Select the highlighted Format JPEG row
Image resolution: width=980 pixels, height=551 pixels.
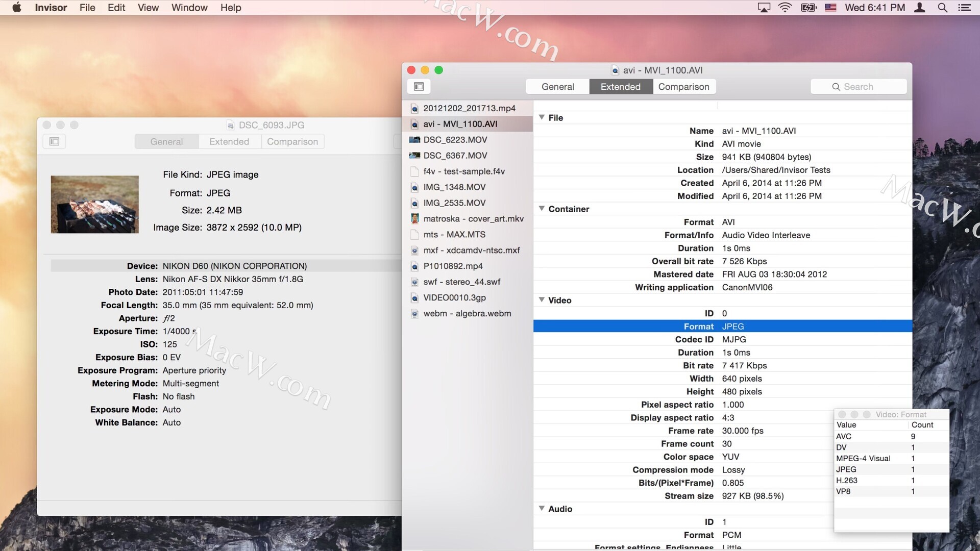(x=723, y=327)
